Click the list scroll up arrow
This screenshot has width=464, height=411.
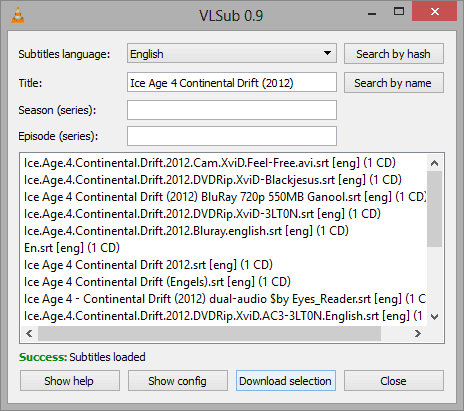434,163
